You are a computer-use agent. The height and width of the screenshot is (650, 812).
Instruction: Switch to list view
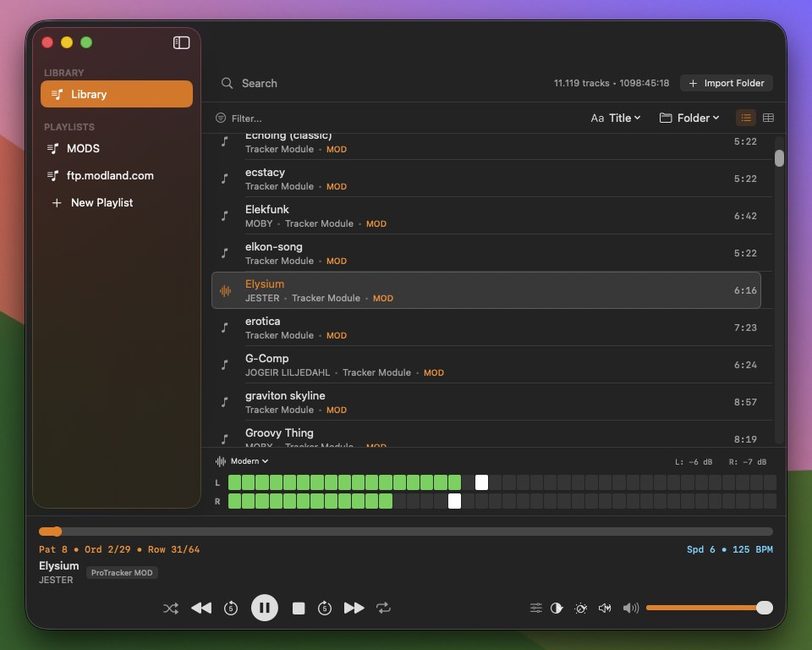pyautogui.click(x=746, y=118)
